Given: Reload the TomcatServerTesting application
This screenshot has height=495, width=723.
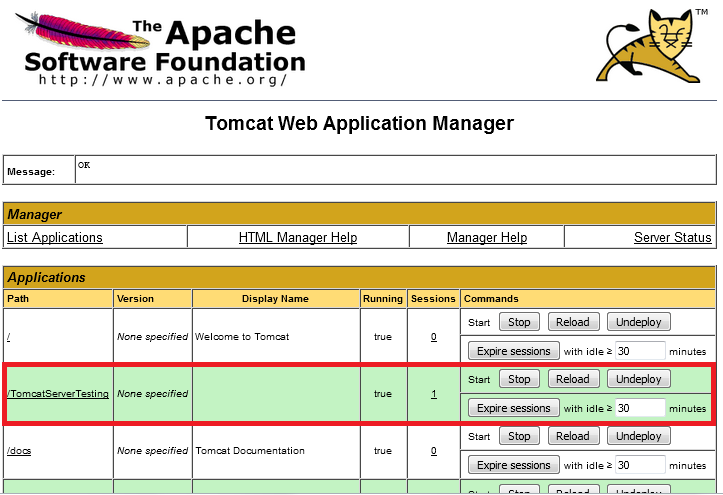Looking at the screenshot, I should (573, 379).
